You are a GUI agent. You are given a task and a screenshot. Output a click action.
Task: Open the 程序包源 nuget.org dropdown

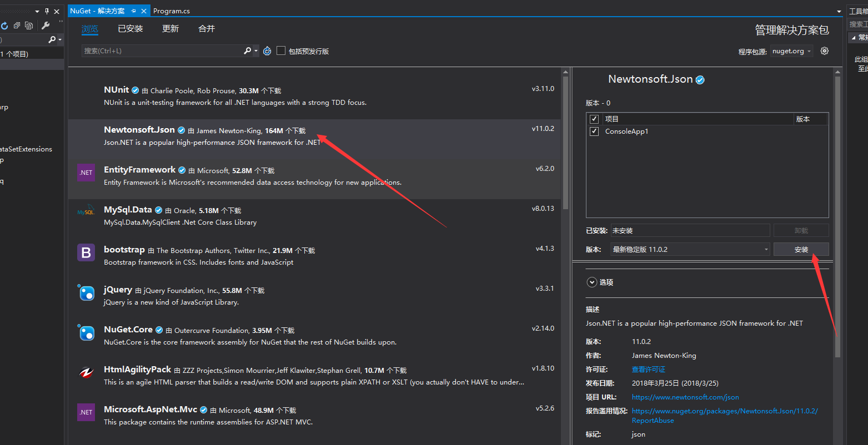pyautogui.click(x=792, y=51)
